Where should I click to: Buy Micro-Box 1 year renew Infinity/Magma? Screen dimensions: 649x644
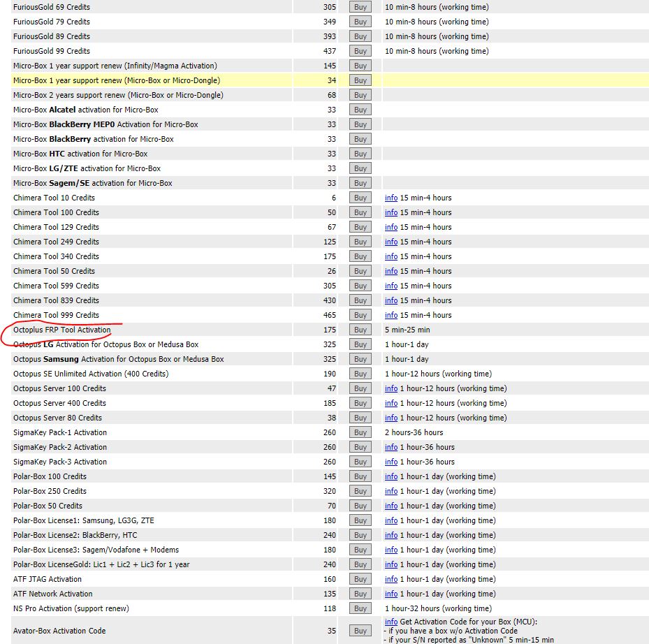point(360,66)
